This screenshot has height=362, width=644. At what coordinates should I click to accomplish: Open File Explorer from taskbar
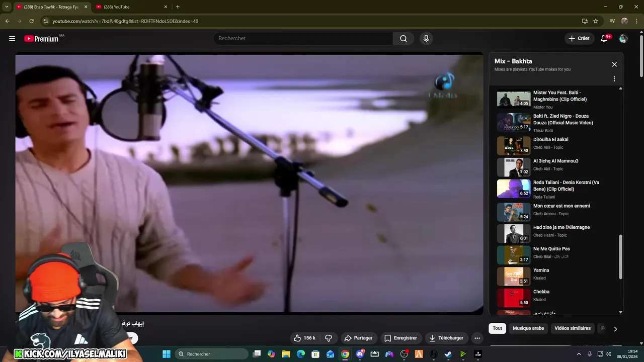click(286, 354)
